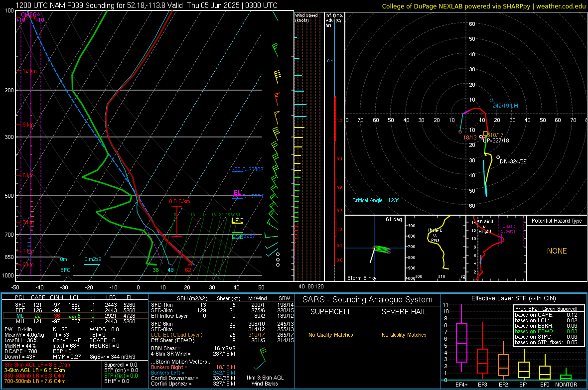
Task: Click the blue 'Bunkers Left =' line
Action: click(193, 373)
